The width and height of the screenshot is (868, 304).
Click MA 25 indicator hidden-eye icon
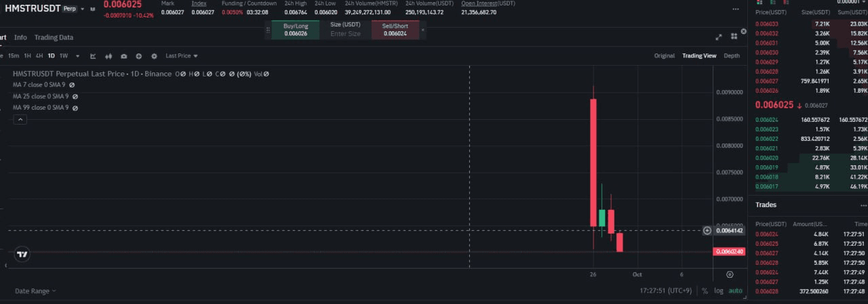pyautogui.click(x=75, y=96)
